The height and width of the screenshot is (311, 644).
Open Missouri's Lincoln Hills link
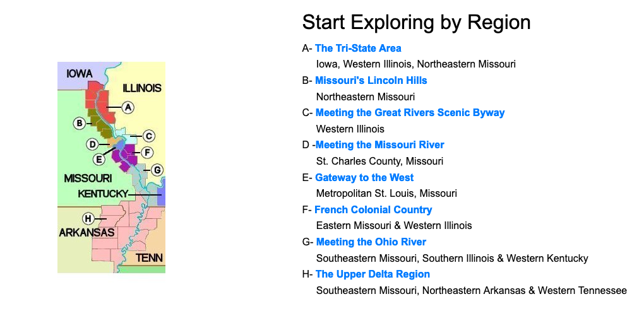click(x=371, y=80)
